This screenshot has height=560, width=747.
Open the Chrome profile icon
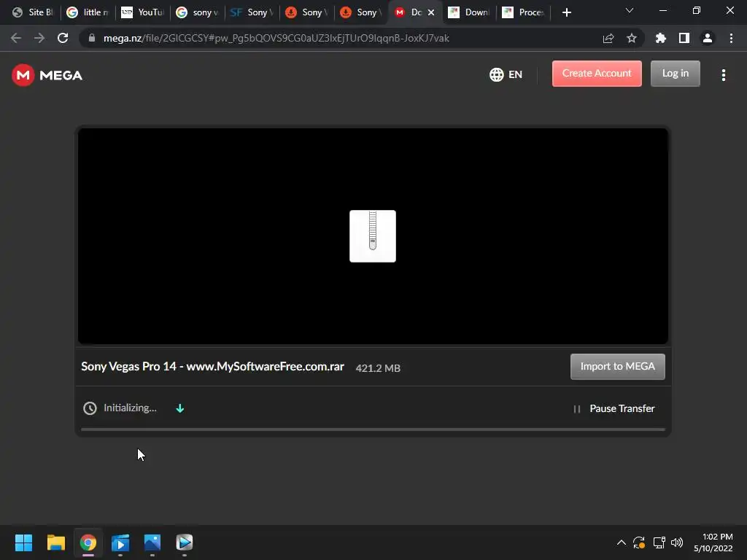(708, 38)
